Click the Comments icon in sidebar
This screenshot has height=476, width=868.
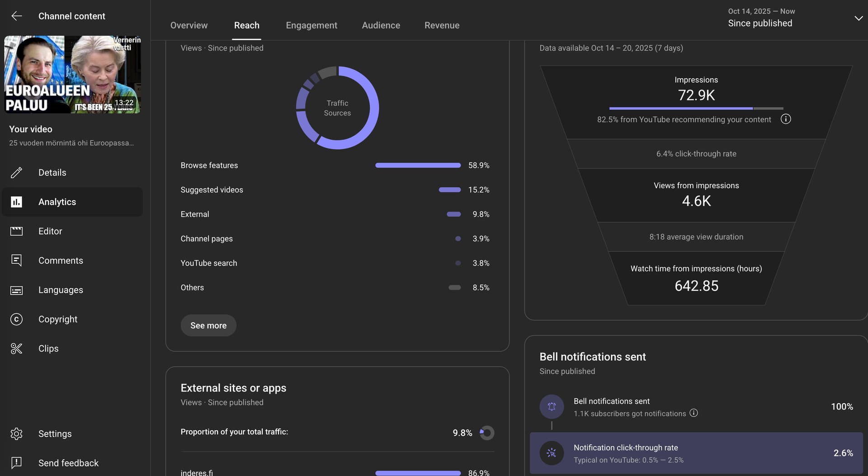coord(17,261)
